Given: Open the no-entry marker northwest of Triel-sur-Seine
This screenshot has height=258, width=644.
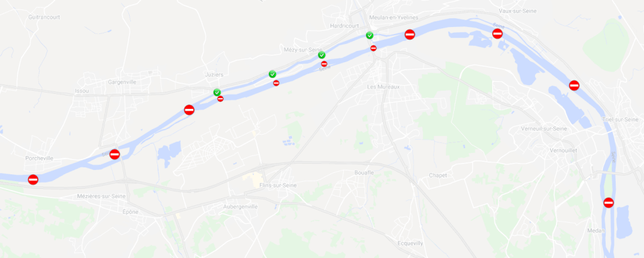Looking at the screenshot, I should (574, 86).
